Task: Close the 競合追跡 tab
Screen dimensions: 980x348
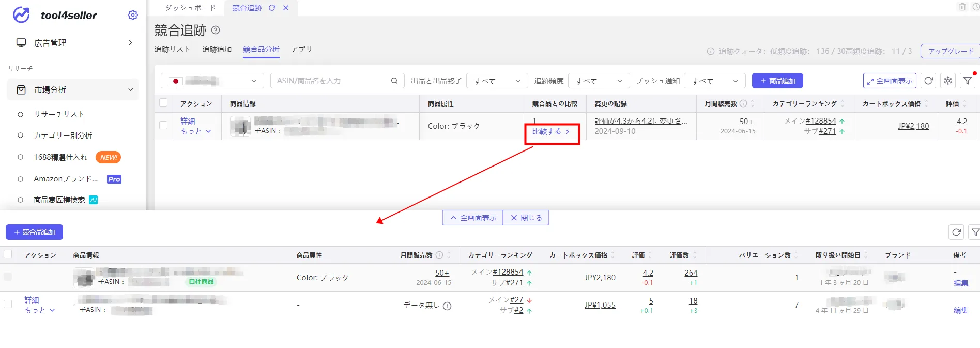Action: pos(286,8)
